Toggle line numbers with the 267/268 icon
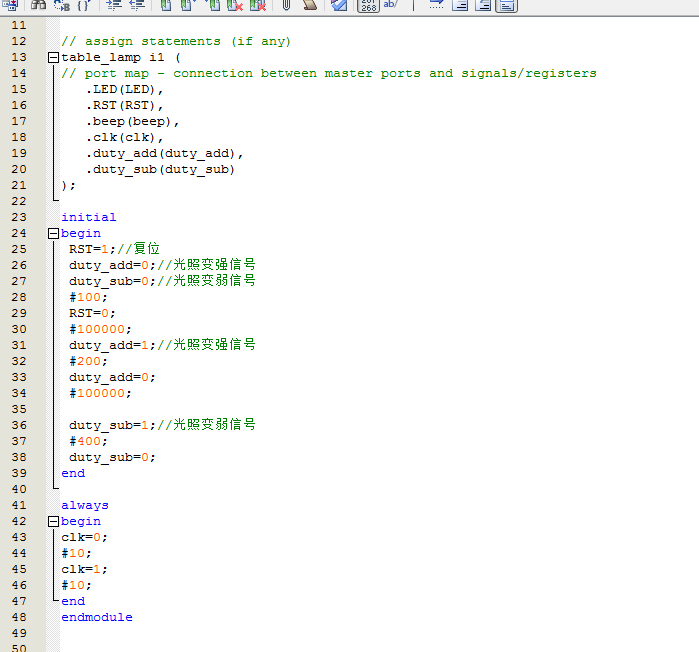Viewport: 699px width, 652px height. pos(369,5)
